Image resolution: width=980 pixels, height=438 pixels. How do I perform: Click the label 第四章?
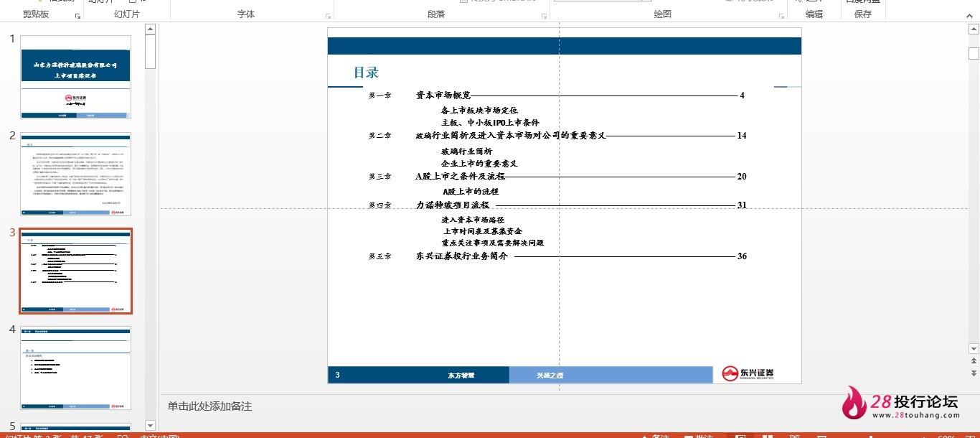pyautogui.click(x=380, y=205)
